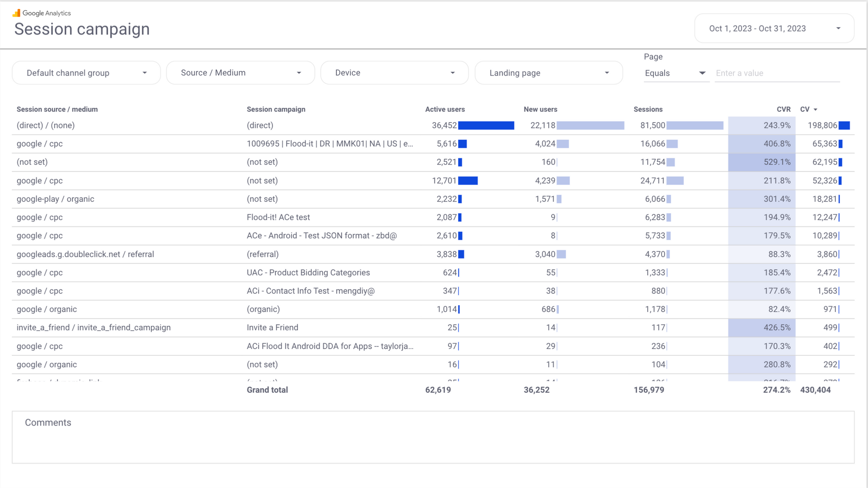Screen dimensions: 868x488
Task: Change the Page Equals condition selector
Action: click(675, 73)
